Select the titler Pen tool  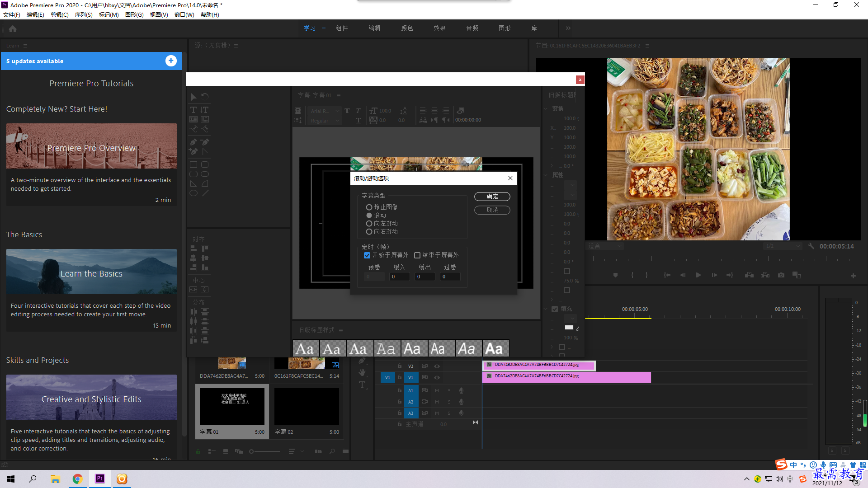pyautogui.click(x=193, y=142)
